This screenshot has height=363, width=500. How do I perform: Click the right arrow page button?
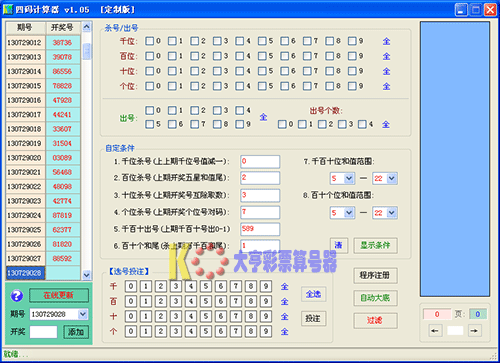474,331
